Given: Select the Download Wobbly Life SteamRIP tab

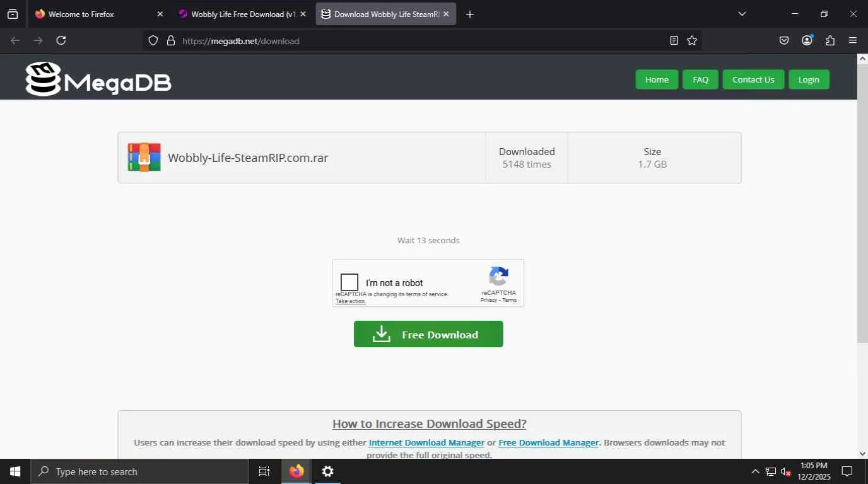Looking at the screenshot, I should [385, 14].
